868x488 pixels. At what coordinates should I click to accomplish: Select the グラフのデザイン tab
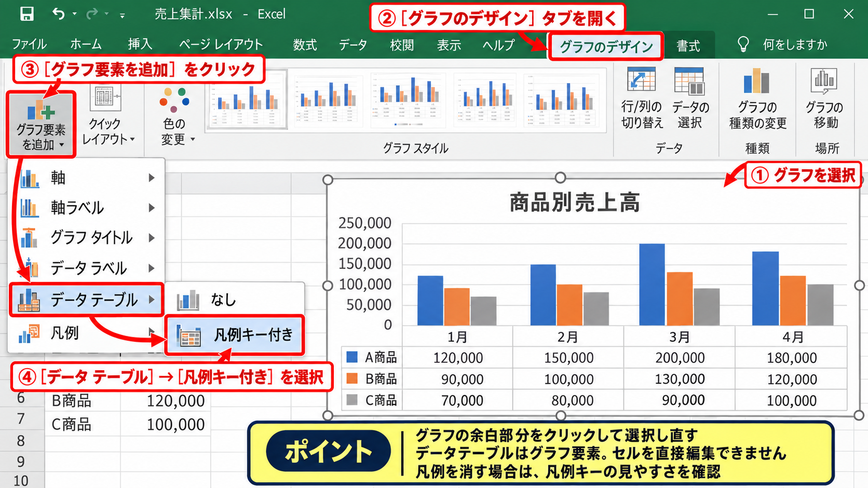tap(606, 47)
